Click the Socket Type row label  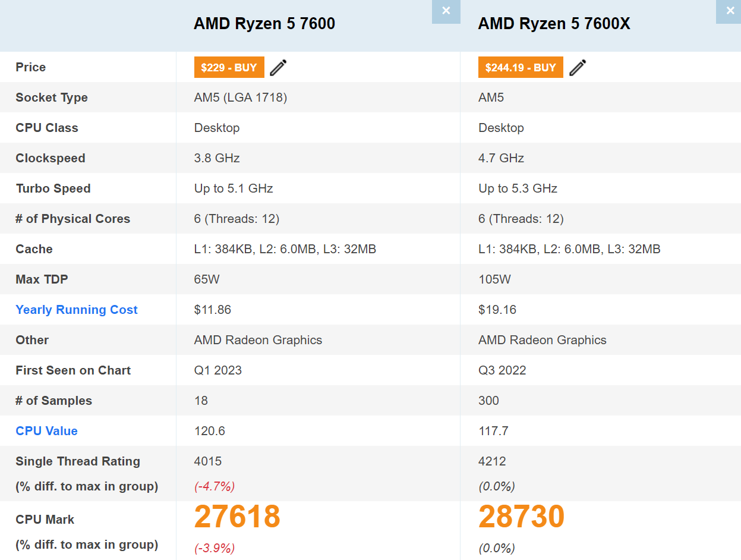pyautogui.click(x=52, y=97)
